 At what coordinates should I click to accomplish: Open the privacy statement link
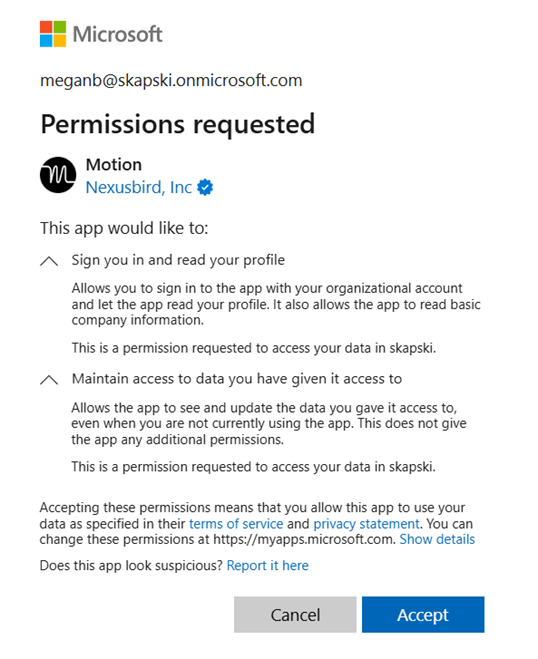click(x=367, y=524)
